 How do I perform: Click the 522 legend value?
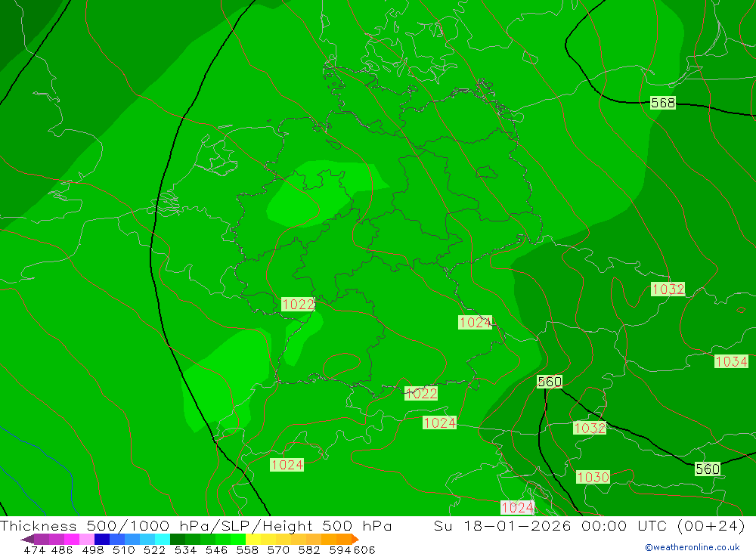(154, 549)
